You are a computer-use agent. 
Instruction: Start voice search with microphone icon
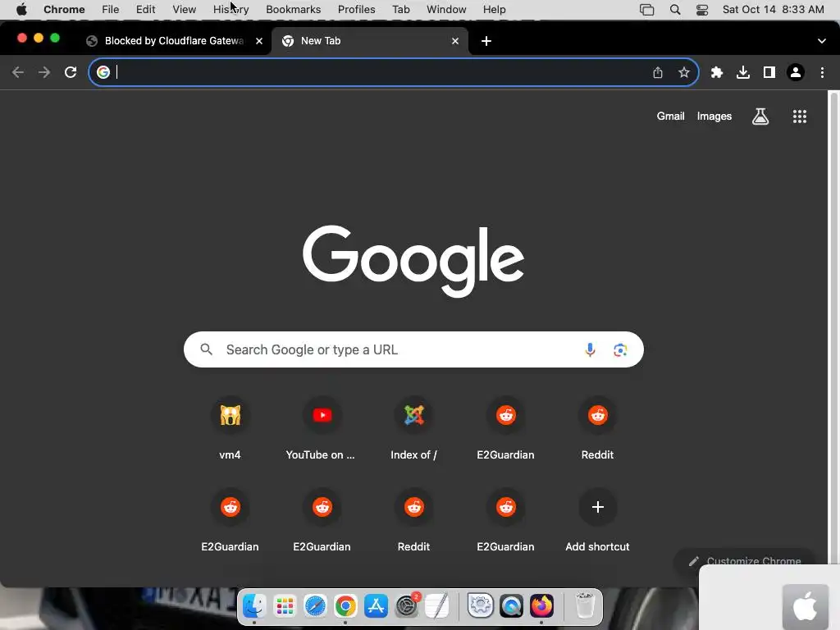tap(590, 349)
